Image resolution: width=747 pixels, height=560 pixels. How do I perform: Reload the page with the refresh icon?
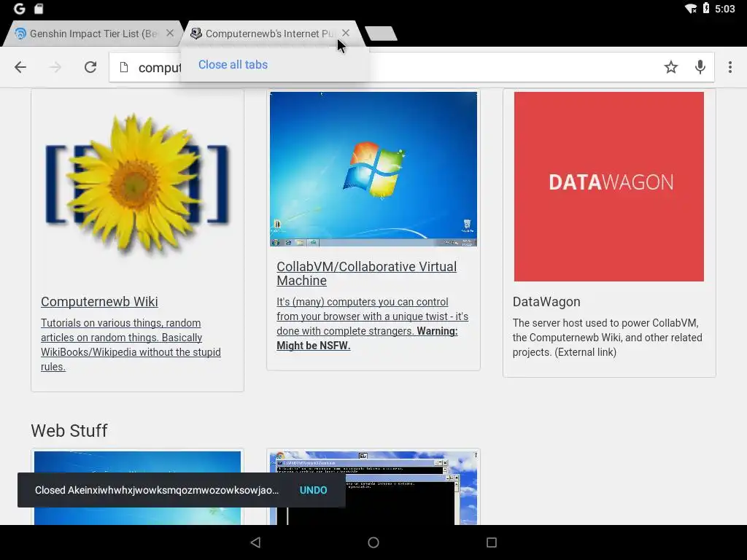[x=90, y=67]
